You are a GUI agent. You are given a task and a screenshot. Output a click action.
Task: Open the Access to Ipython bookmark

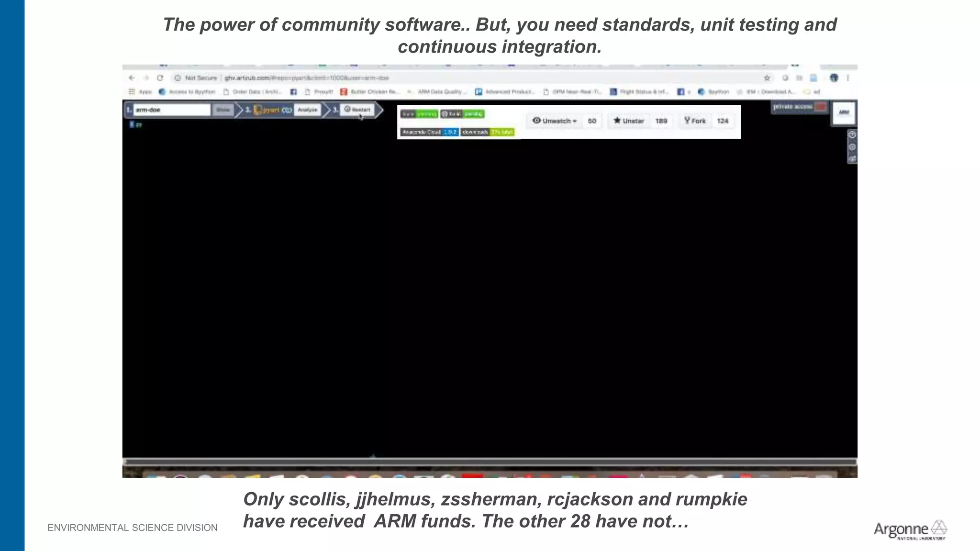[x=187, y=92]
